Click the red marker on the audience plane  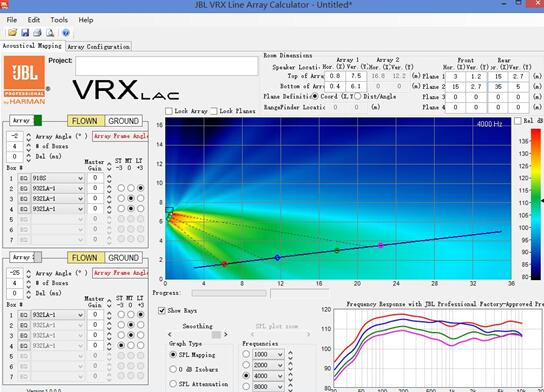[224, 264]
